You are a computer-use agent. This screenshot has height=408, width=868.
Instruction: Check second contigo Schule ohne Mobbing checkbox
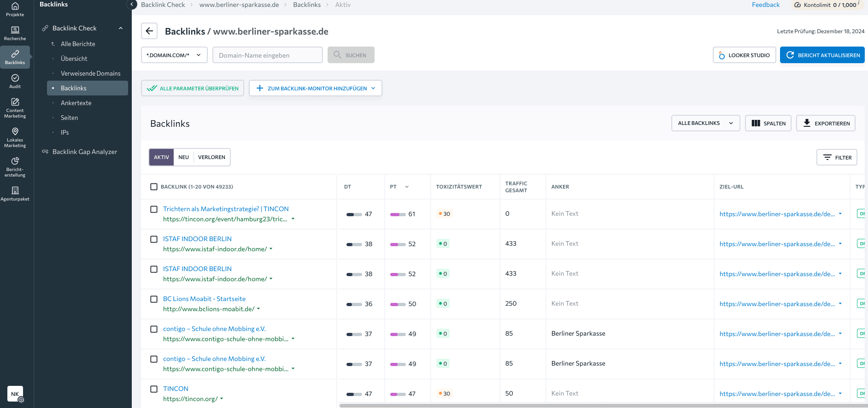[154, 359]
